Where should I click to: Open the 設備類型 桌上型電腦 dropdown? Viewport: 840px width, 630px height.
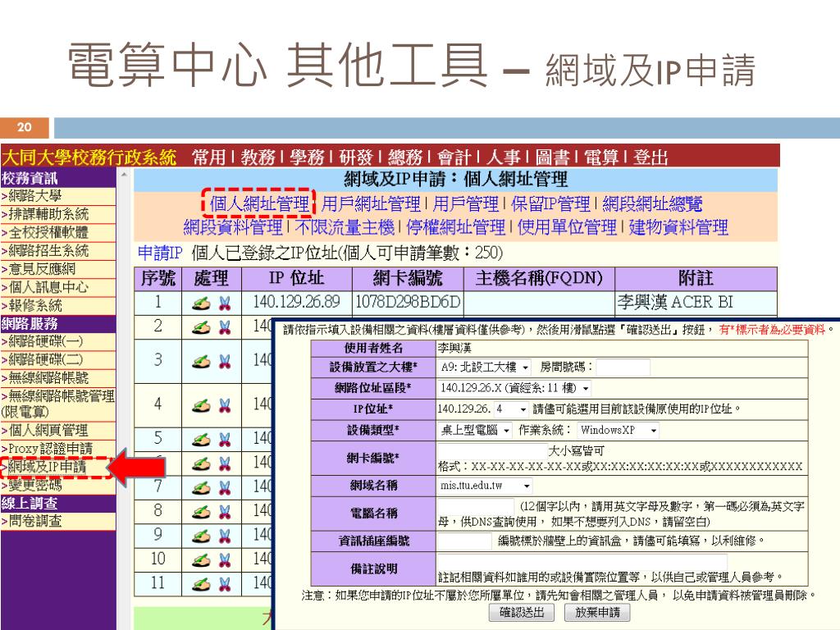[475, 430]
